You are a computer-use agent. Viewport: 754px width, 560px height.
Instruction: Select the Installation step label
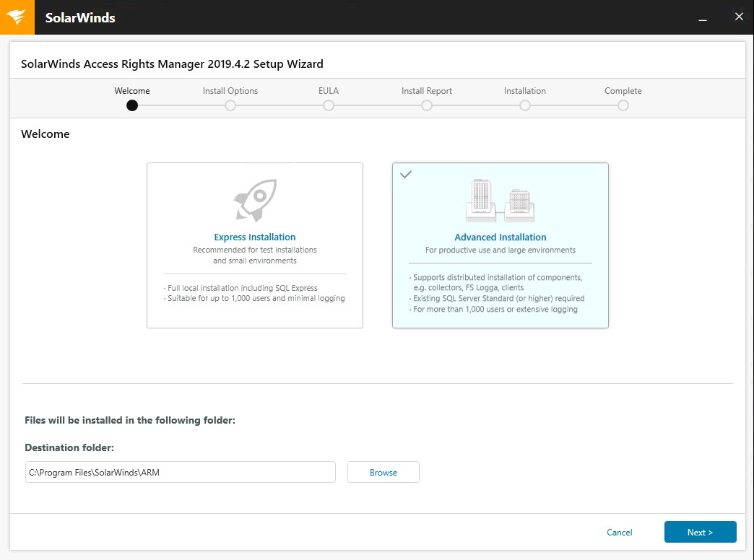click(x=525, y=91)
